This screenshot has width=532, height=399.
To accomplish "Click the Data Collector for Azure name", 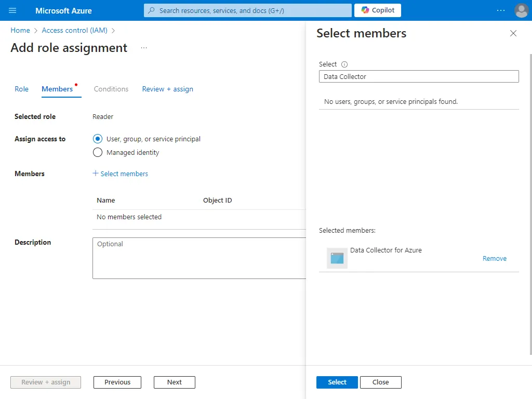I will click(386, 250).
